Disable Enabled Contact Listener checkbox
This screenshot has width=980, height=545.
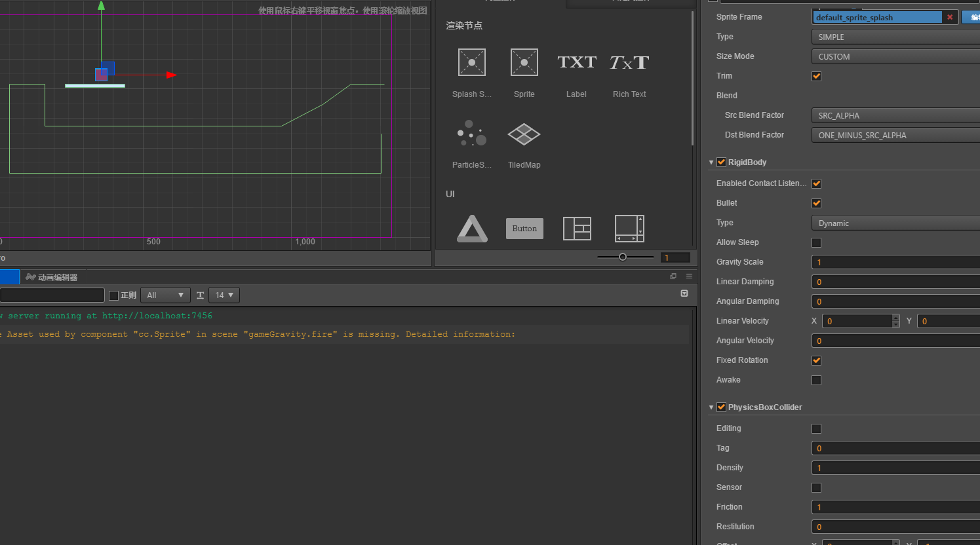[x=817, y=183]
